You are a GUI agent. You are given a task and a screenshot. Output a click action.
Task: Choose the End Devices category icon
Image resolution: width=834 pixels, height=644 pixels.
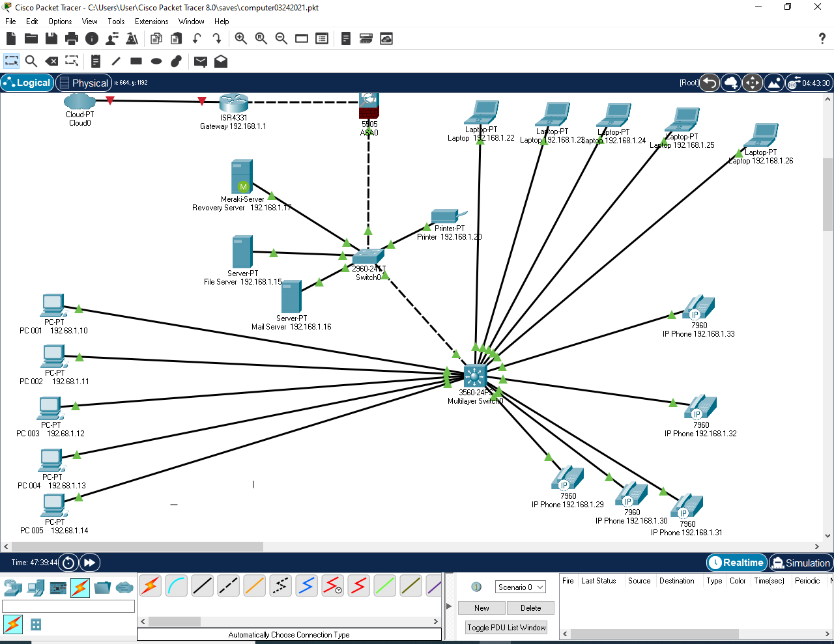[x=35, y=587]
